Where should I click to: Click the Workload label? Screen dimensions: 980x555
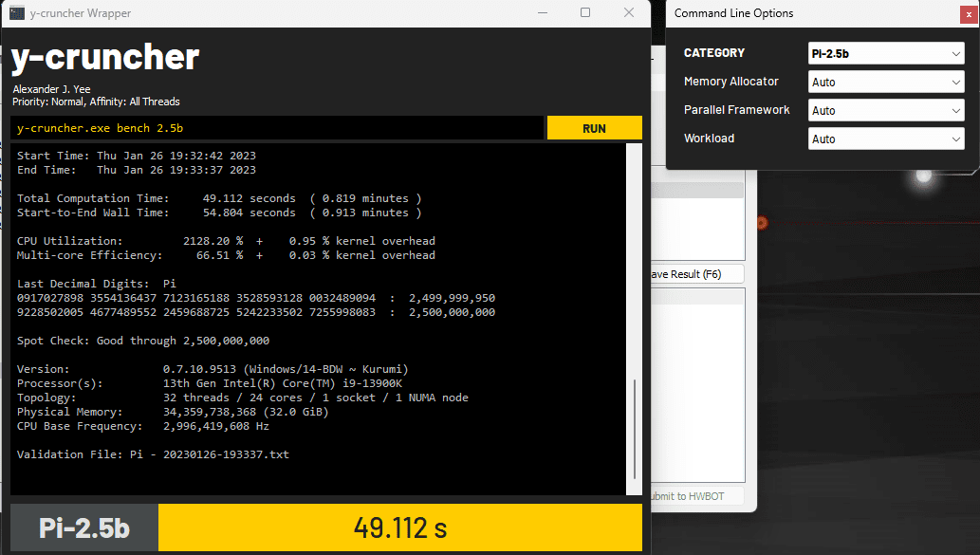coord(710,139)
